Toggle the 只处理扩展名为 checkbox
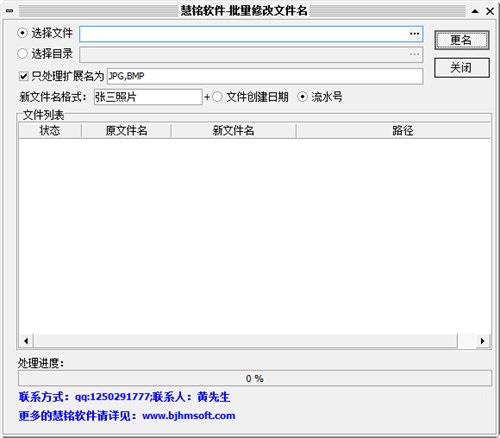This screenshot has width=500, height=438. tap(23, 76)
